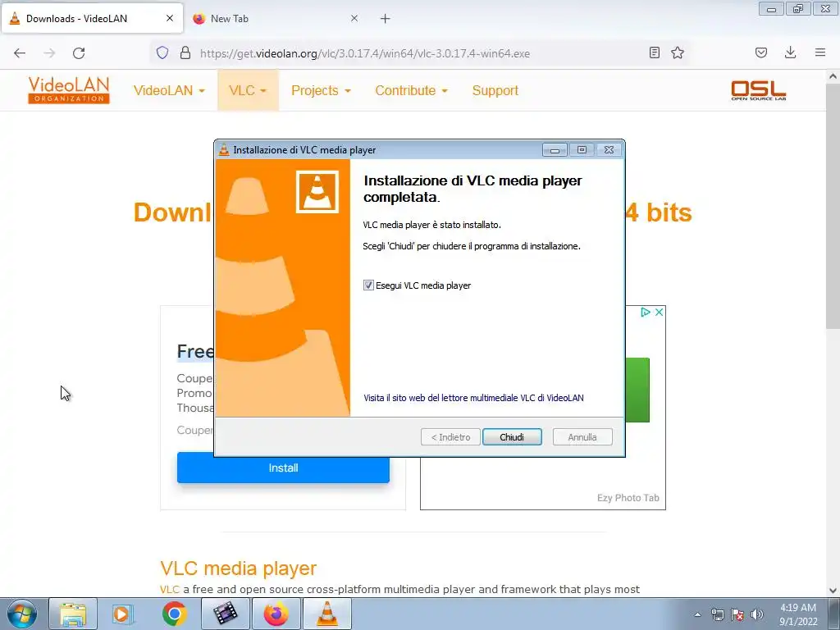The image size is (840, 630).
Task: Open the Support menu item
Action: click(495, 90)
